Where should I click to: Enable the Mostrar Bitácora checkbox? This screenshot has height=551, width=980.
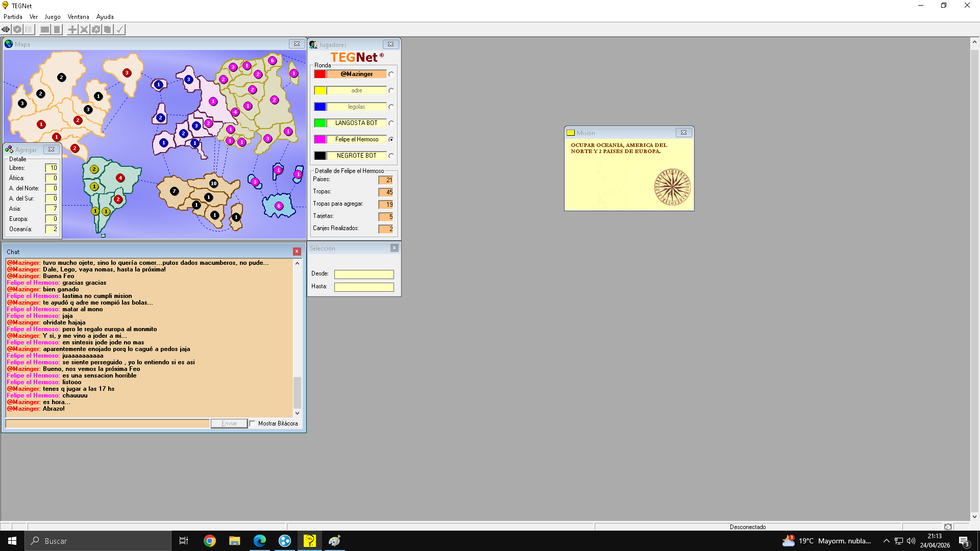click(253, 423)
